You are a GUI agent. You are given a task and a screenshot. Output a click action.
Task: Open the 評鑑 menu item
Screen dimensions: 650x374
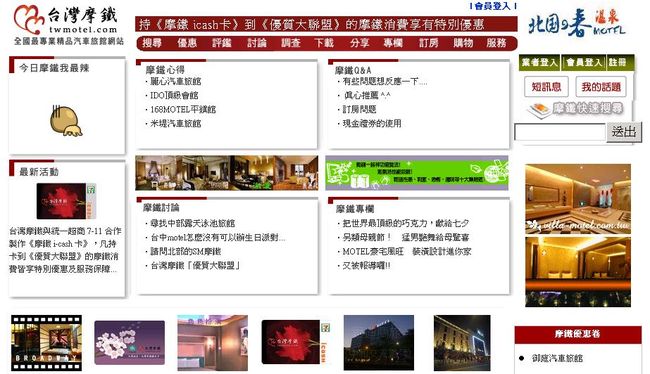(221, 43)
